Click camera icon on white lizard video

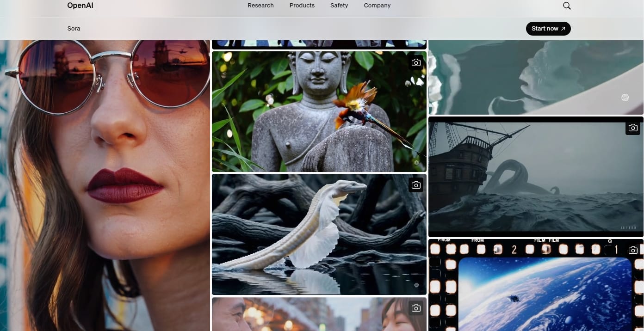[416, 185]
